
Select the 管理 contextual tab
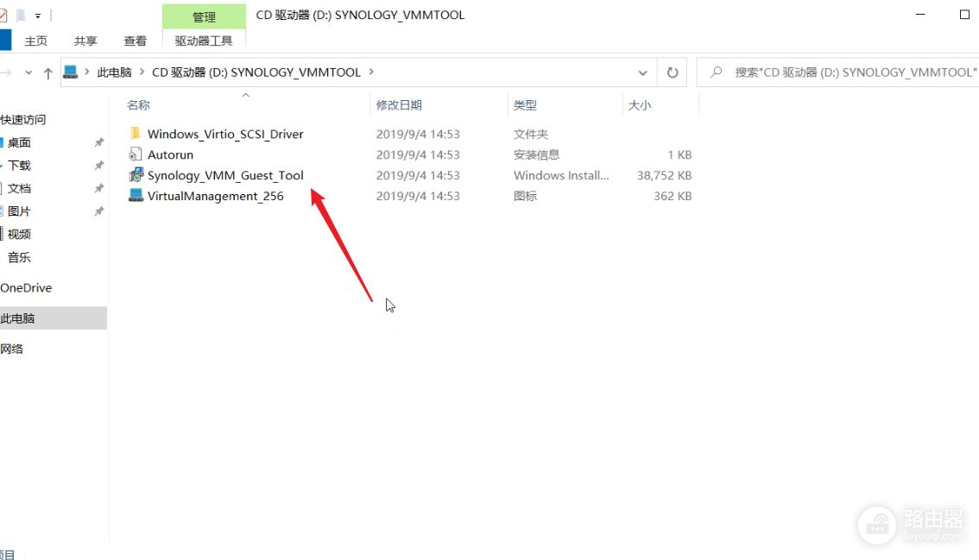[x=204, y=17]
